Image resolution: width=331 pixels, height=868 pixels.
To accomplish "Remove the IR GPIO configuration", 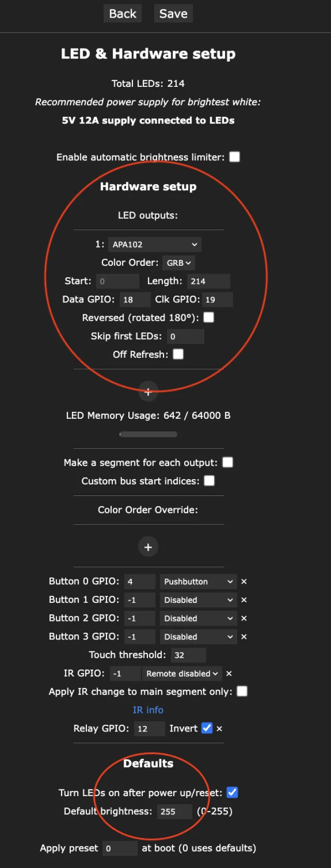I will (229, 673).
